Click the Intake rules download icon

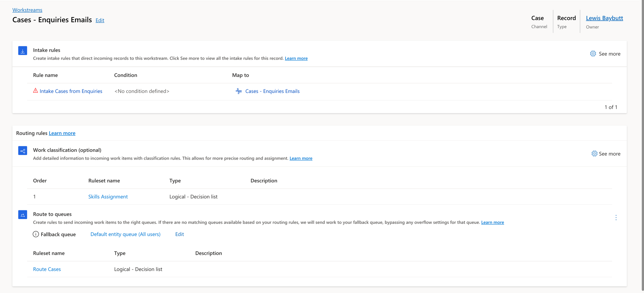[x=23, y=51]
